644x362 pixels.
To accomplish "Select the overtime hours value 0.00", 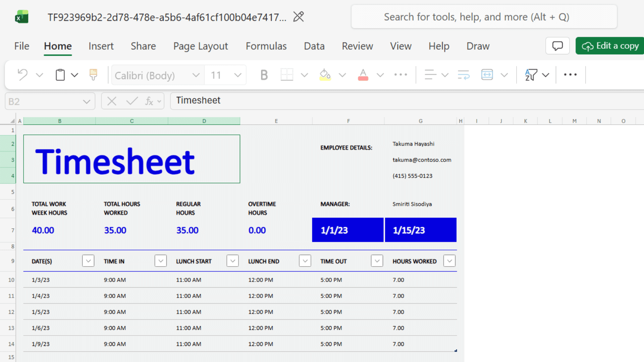I will [x=257, y=230].
